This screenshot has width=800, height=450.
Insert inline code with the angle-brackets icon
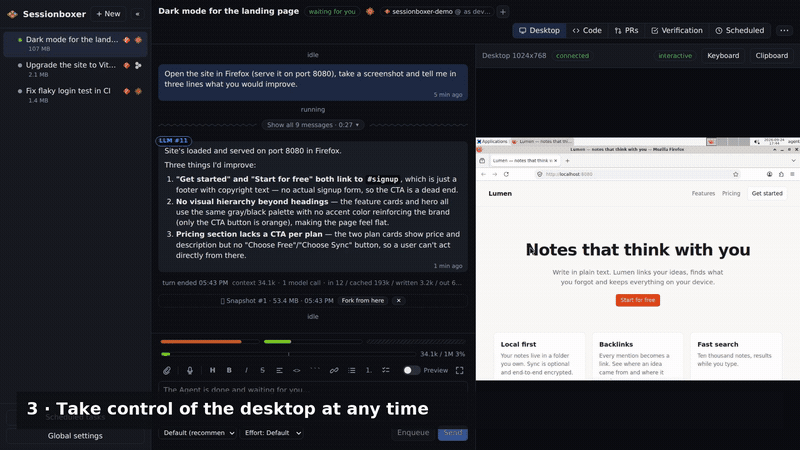pyautogui.click(x=296, y=370)
